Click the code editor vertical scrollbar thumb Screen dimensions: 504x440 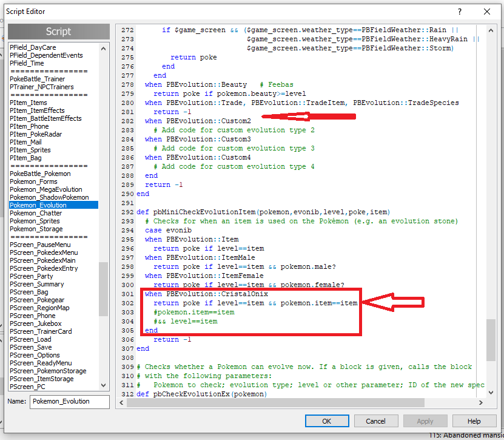coord(490,340)
